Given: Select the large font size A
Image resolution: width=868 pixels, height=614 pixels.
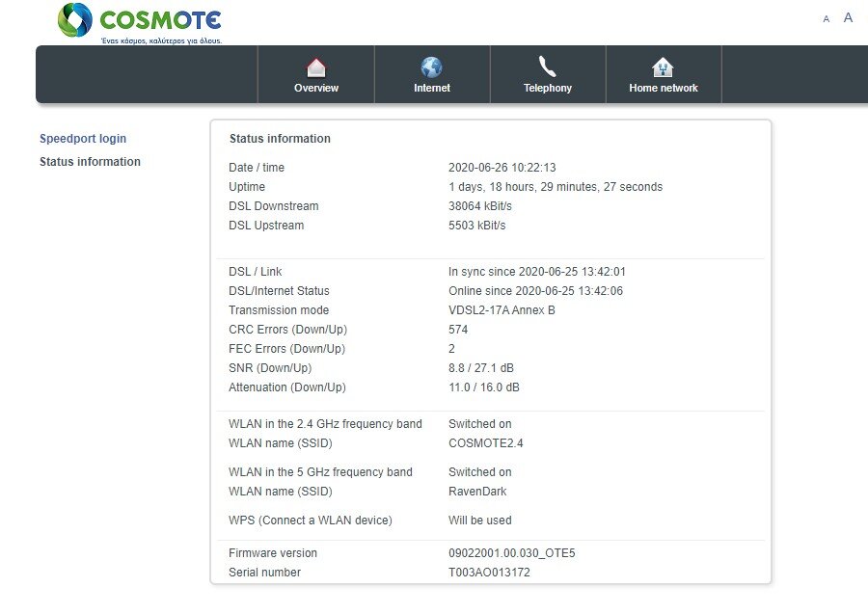Looking at the screenshot, I should 848,17.
